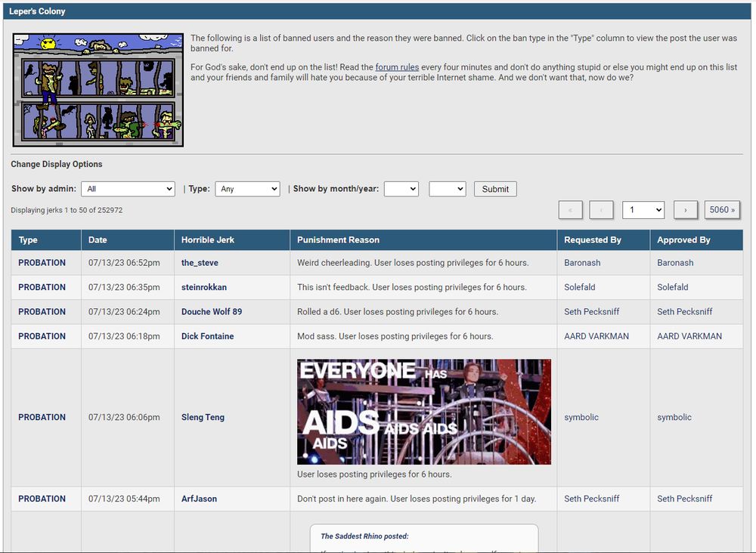Click the first-page double-arrow button
The width and height of the screenshot is (756, 553).
pos(571,209)
